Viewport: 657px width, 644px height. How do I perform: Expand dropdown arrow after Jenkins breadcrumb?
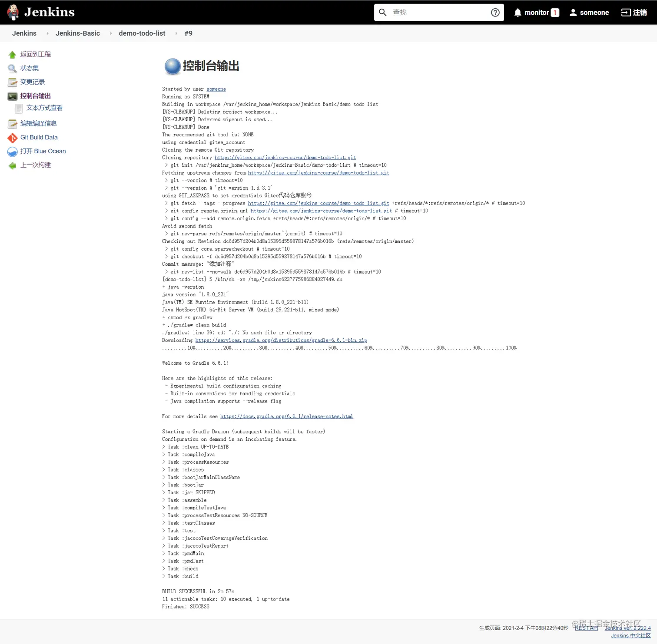click(47, 33)
